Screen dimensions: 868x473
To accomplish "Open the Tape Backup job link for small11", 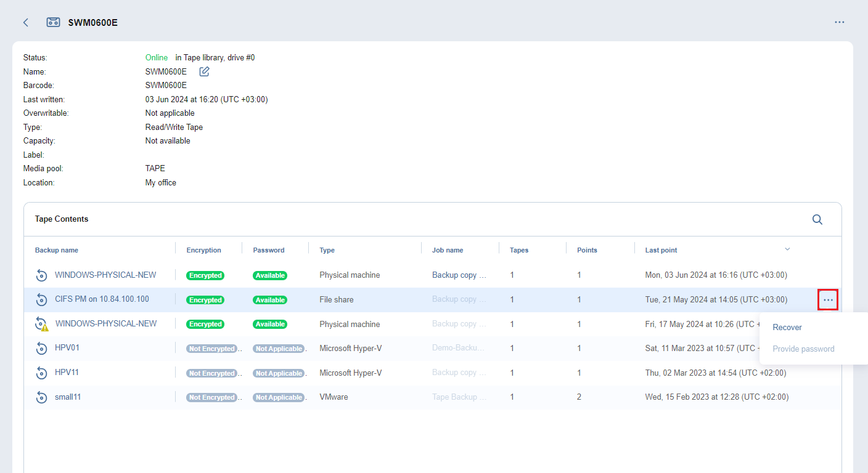I will [459, 397].
